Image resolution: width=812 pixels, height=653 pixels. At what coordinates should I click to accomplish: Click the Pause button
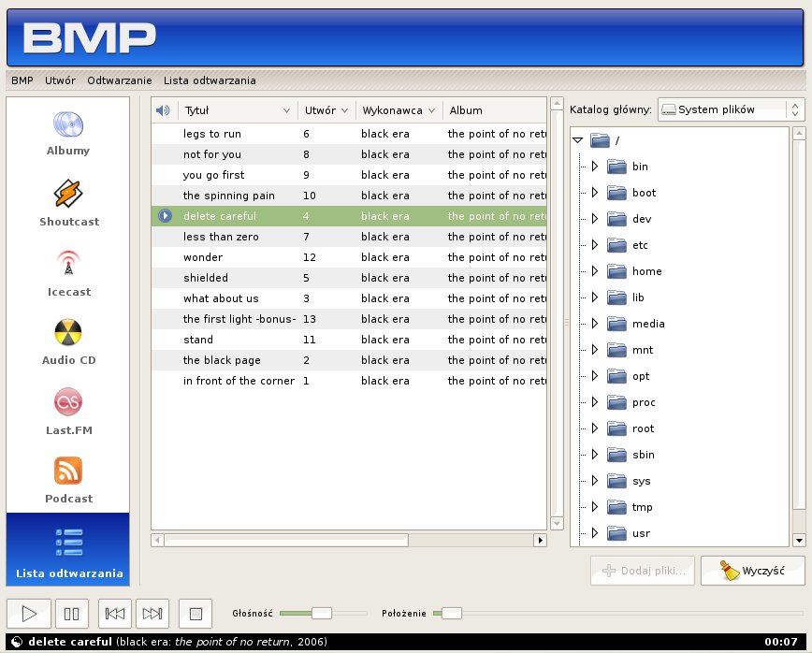tap(72, 614)
